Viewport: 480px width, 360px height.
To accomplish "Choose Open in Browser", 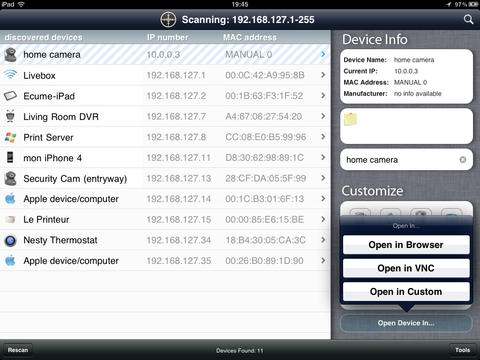I will tap(406, 245).
